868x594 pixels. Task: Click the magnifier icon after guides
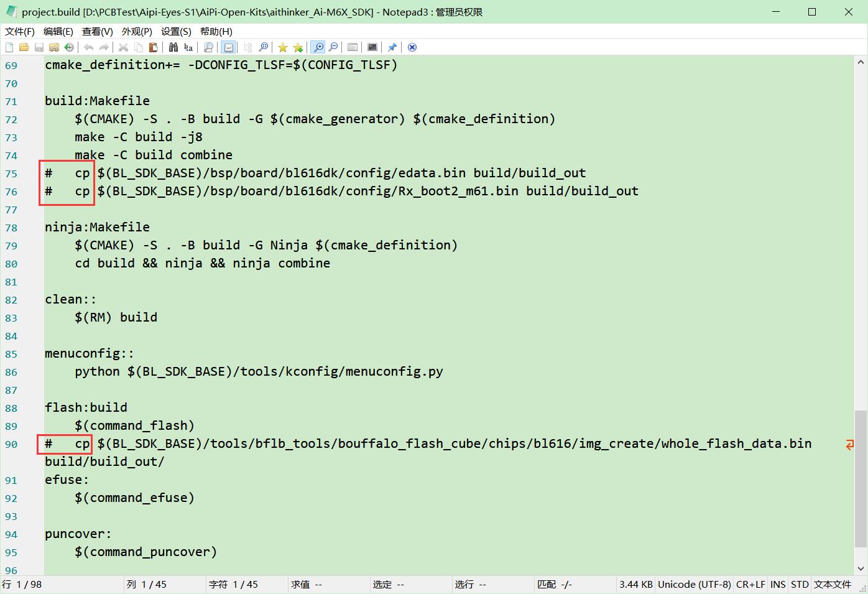pos(263,47)
